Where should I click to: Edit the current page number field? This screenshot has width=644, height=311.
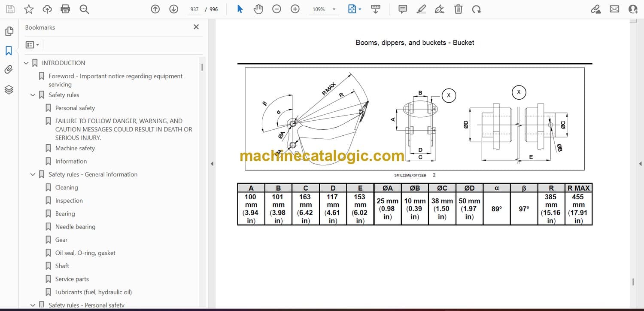(194, 9)
